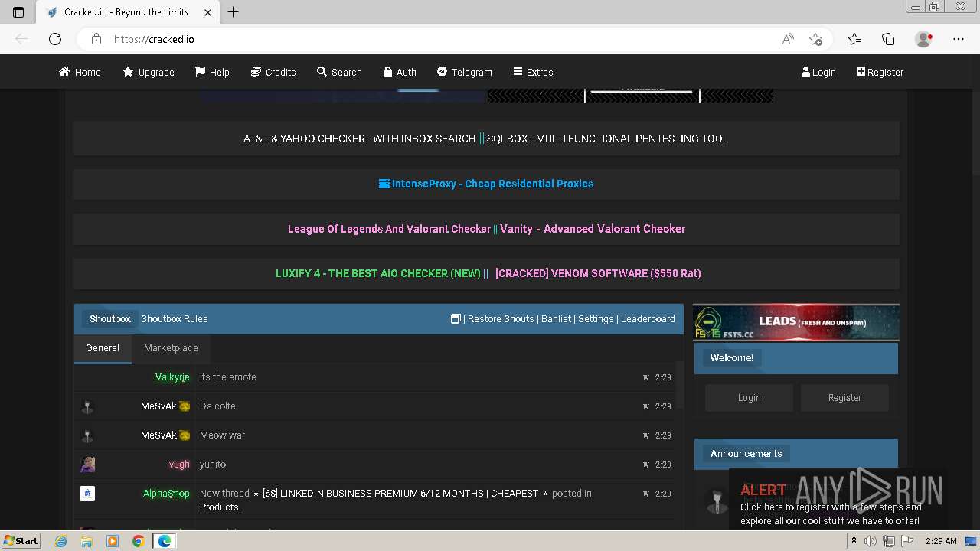980x551 pixels.
Task: Open the shoutbox Banlist
Action: point(556,318)
